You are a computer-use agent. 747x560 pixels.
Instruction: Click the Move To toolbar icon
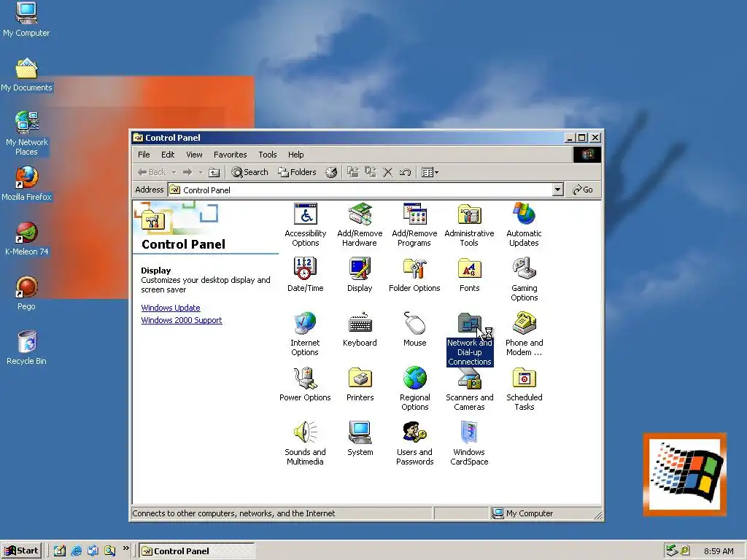point(353,172)
